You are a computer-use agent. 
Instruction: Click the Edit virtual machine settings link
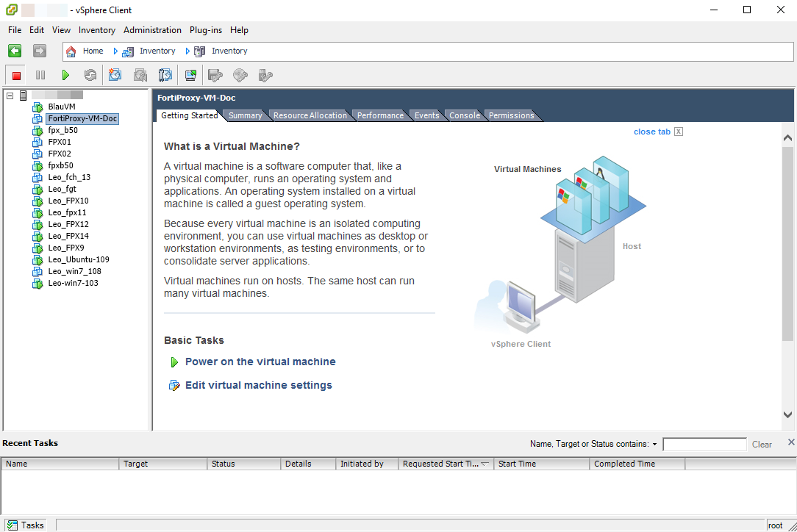click(259, 385)
